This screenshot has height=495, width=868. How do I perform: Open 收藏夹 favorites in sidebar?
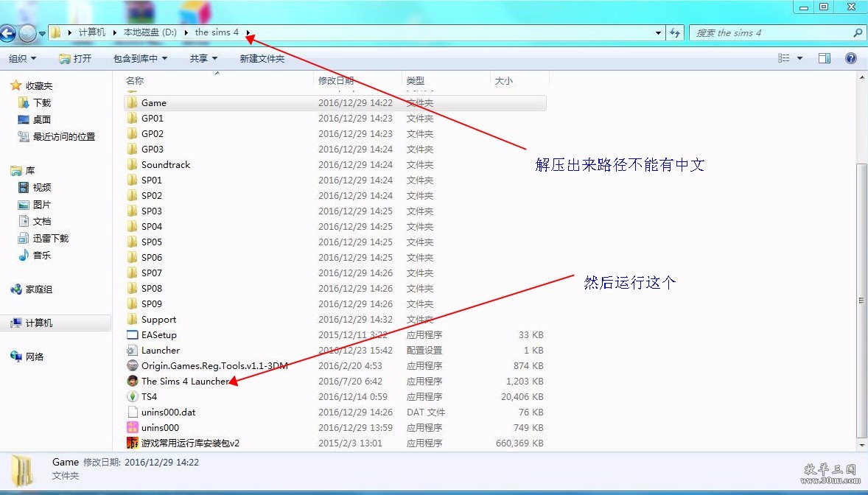[39, 86]
